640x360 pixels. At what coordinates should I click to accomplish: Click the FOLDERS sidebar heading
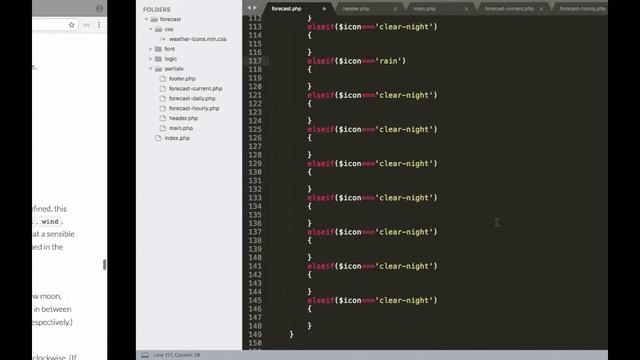tap(157, 9)
